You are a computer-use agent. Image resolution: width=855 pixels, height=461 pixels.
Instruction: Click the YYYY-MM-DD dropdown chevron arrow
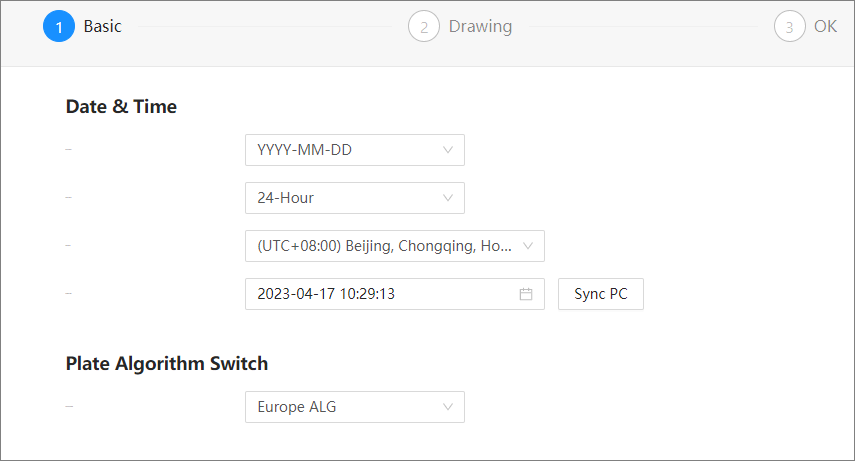pos(448,149)
